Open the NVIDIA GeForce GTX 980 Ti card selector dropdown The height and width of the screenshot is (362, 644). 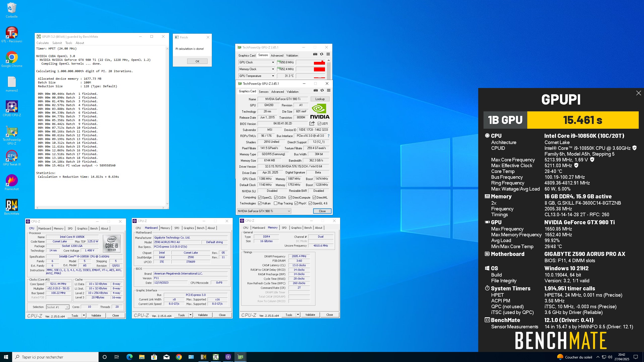[x=264, y=211]
